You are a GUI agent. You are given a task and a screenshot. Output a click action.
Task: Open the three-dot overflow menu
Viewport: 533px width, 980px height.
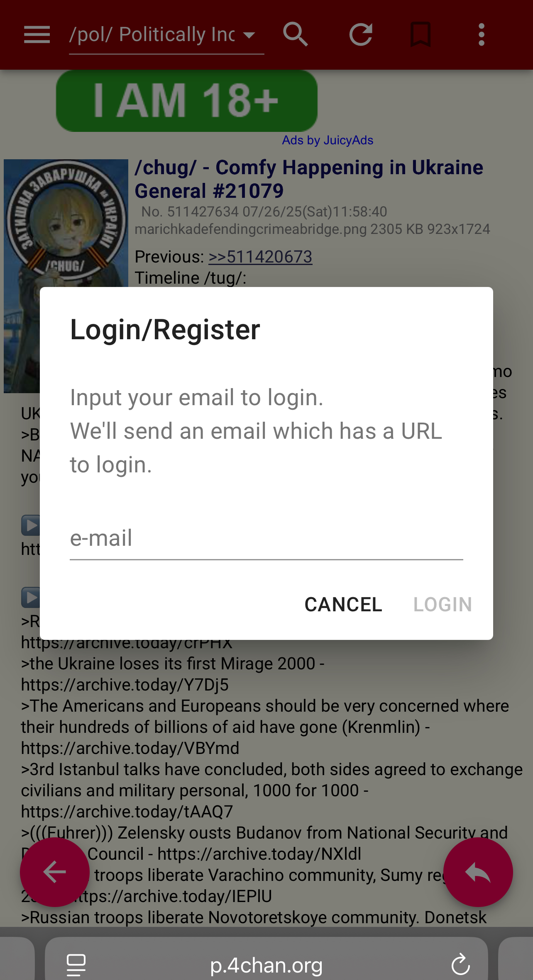482,34
